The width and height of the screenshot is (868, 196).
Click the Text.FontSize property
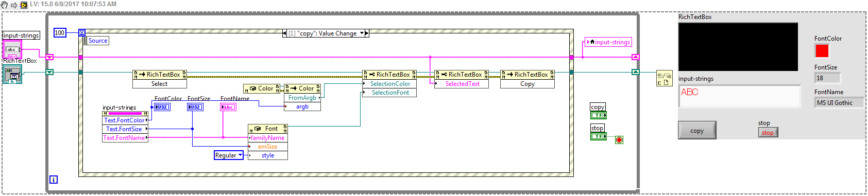pos(125,129)
